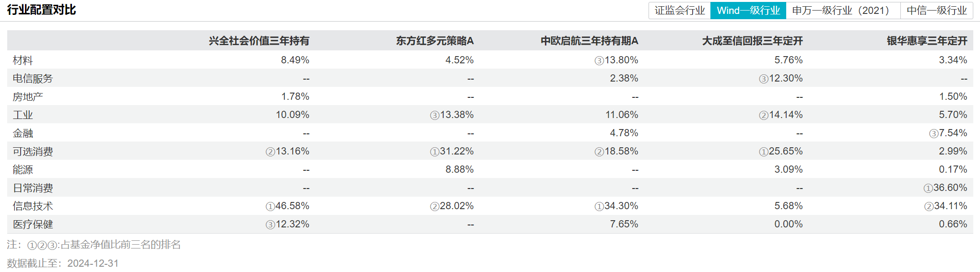Screen dimensions: 980x272
Task: Switch to the 中信一级行业 tab
Action: [936, 11]
